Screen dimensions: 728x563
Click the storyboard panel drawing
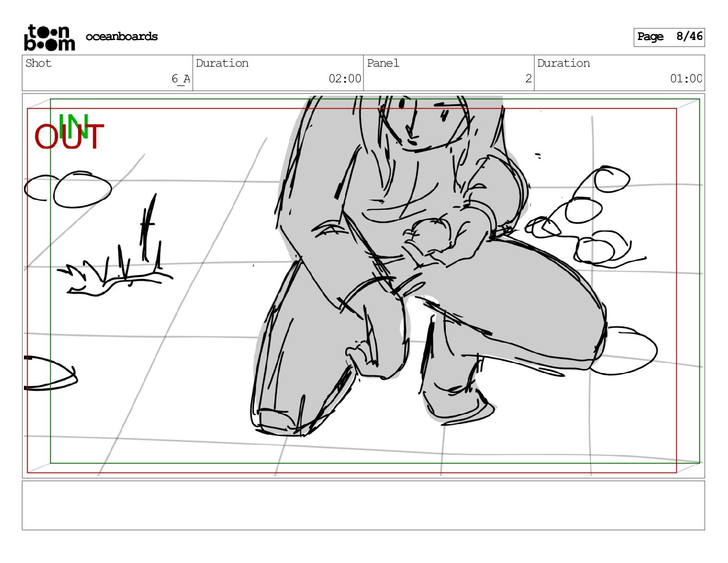(363, 286)
